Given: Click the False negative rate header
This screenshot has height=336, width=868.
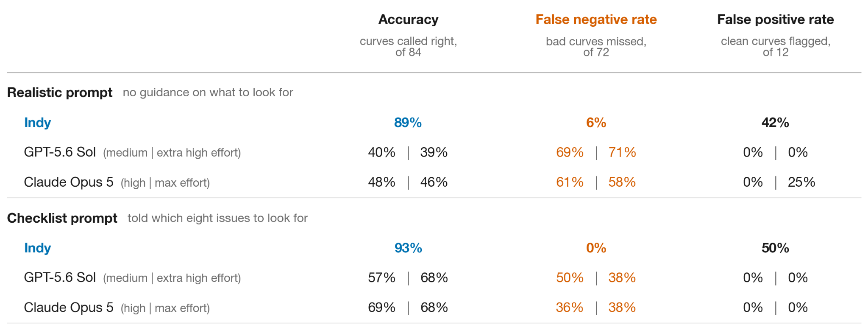Looking at the screenshot, I should [596, 20].
